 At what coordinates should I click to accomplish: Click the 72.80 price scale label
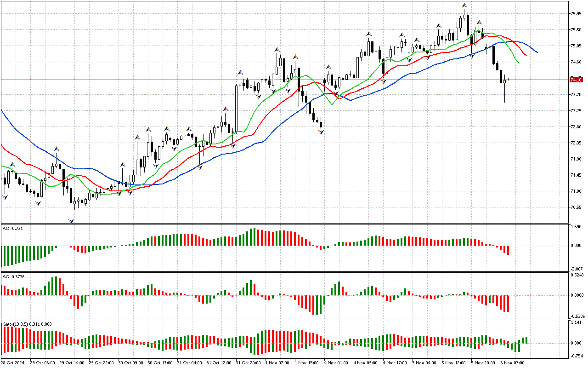click(576, 127)
